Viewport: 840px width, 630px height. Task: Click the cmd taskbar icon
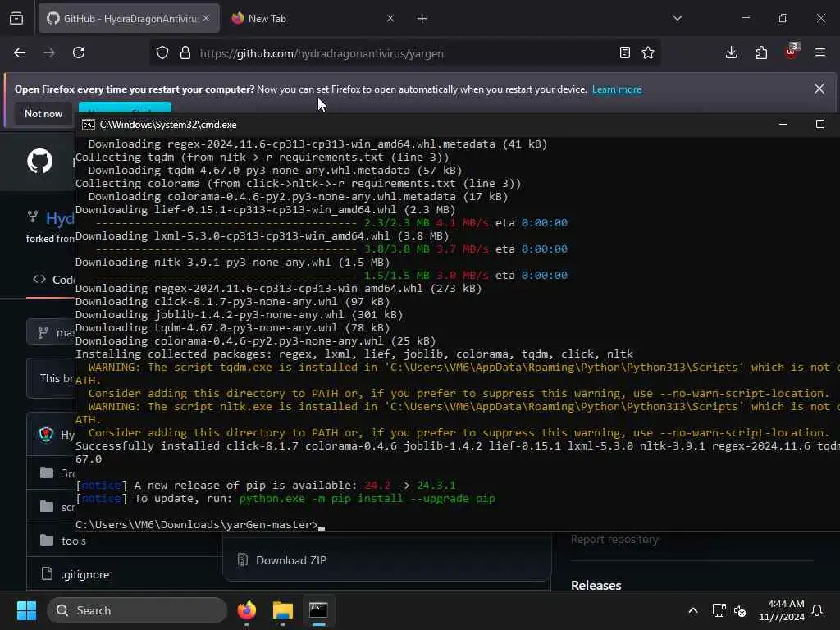[319, 610]
